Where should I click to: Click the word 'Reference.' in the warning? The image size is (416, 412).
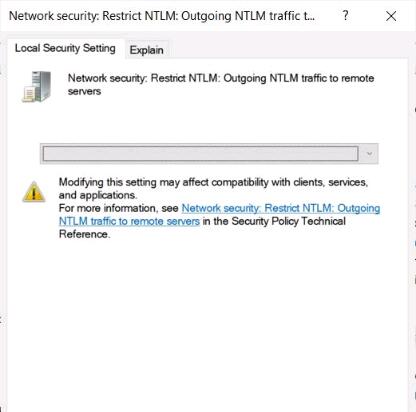tap(84, 234)
